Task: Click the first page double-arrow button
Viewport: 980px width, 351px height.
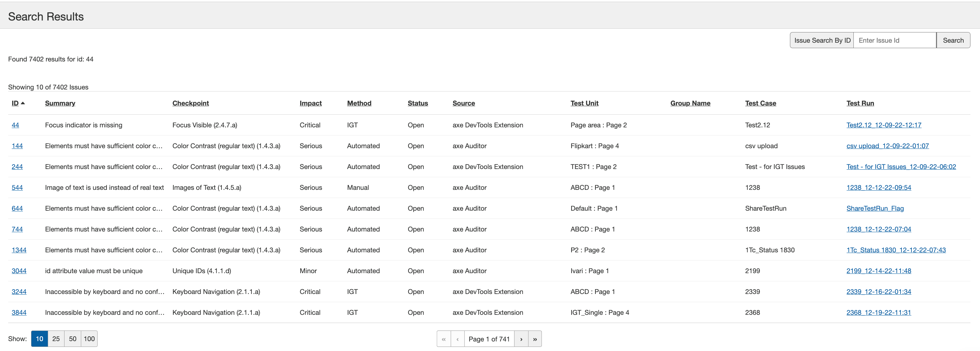Action: 444,339
